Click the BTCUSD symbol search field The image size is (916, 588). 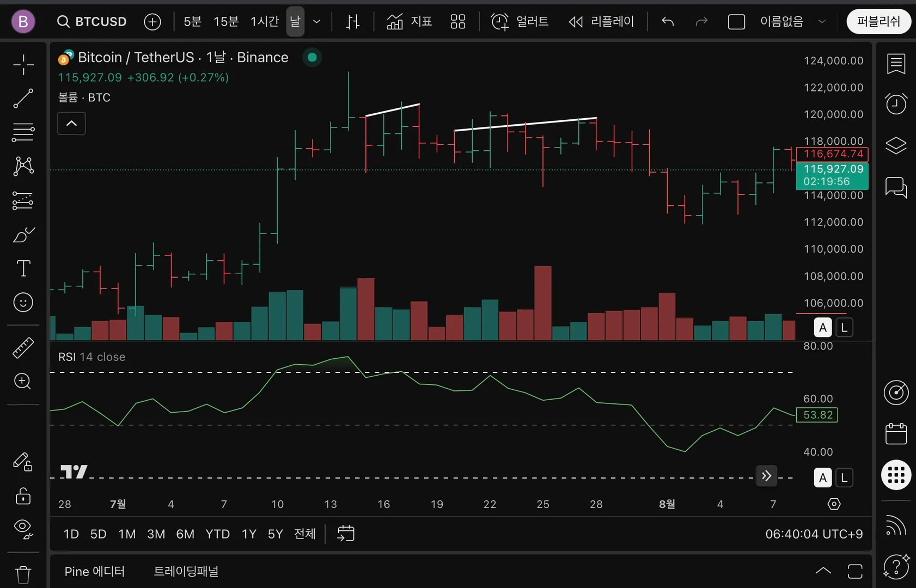pyautogui.click(x=92, y=21)
